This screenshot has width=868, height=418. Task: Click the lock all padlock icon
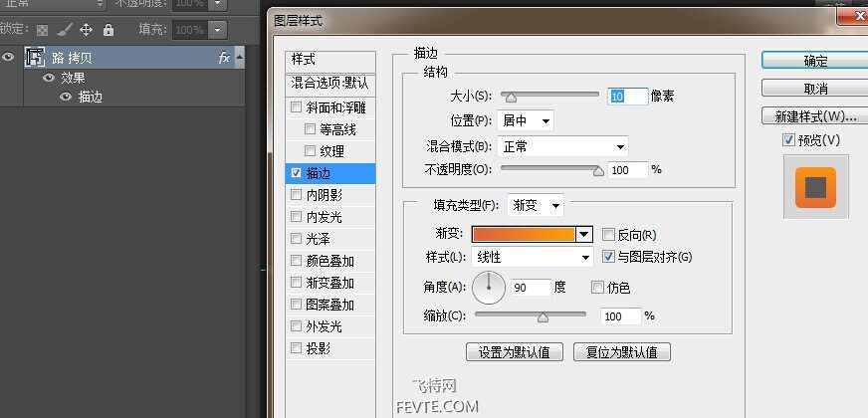pyautogui.click(x=108, y=30)
